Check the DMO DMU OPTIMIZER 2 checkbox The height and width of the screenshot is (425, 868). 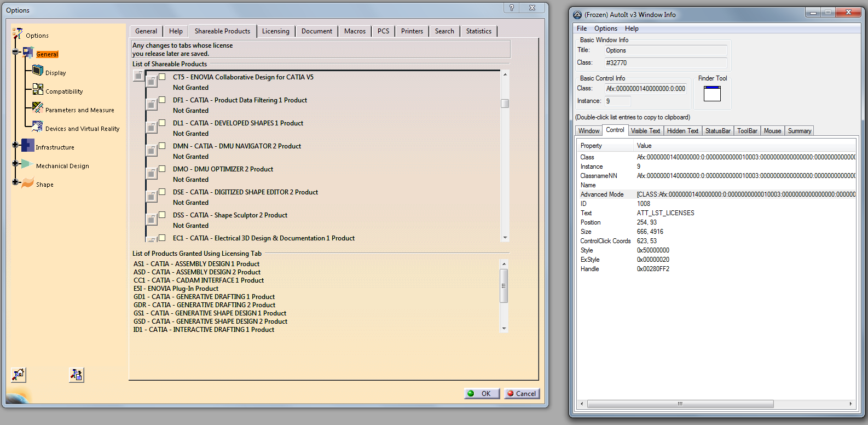point(162,169)
